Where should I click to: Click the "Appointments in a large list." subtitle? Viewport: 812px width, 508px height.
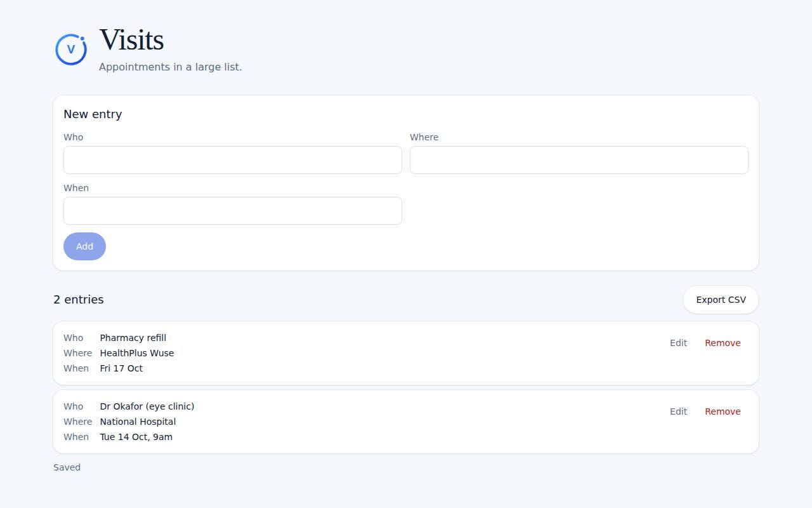point(170,67)
